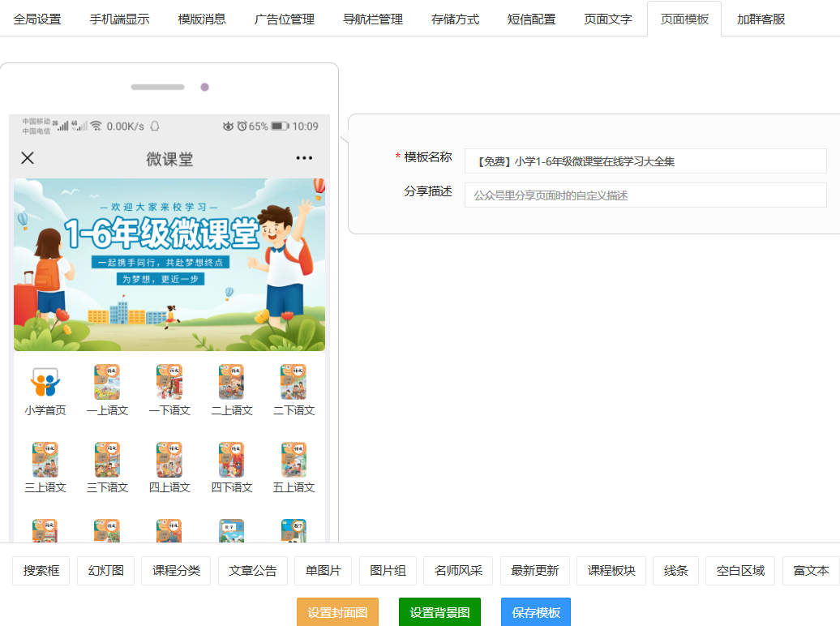Open the 四下语文 textbook icon
840x626 pixels.
231,460
